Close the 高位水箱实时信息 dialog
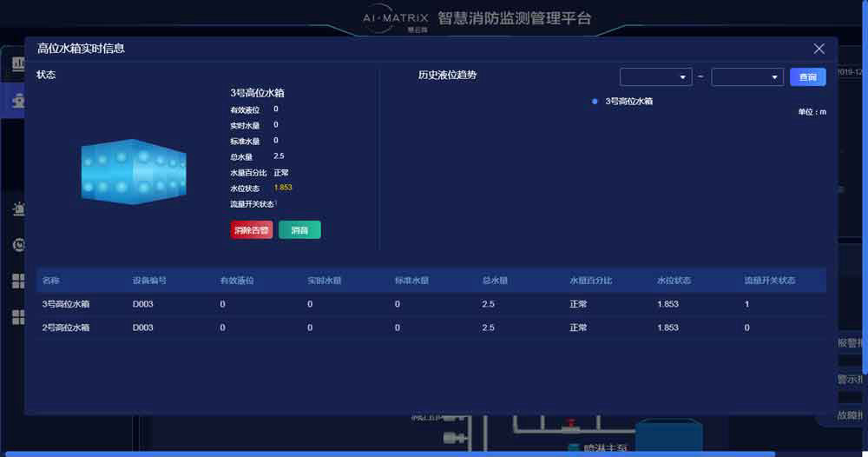The width and height of the screenshot is (868, 457). [x=819, y=49]
